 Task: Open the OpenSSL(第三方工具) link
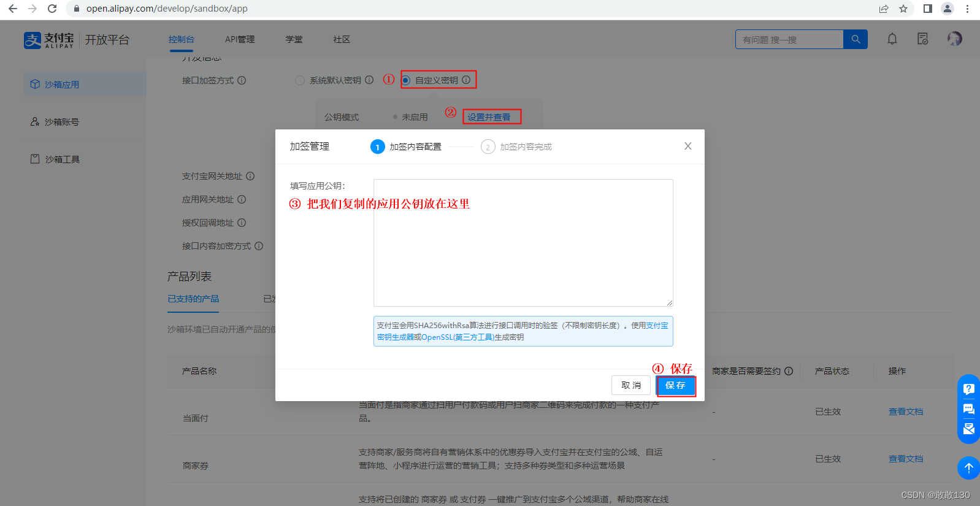pyautogui.click(x=457, y=337)
